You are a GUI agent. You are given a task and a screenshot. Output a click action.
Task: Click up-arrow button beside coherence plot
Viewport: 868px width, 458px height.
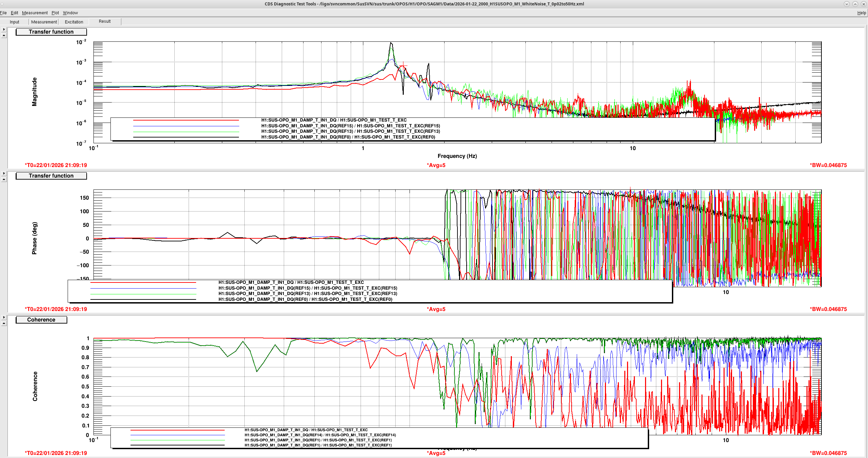4,323
